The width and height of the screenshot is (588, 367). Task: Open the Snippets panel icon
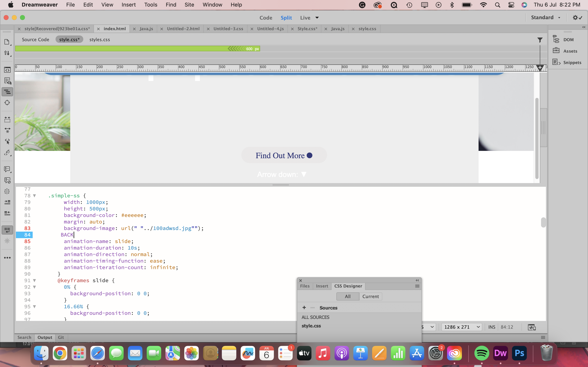point(556,62)
